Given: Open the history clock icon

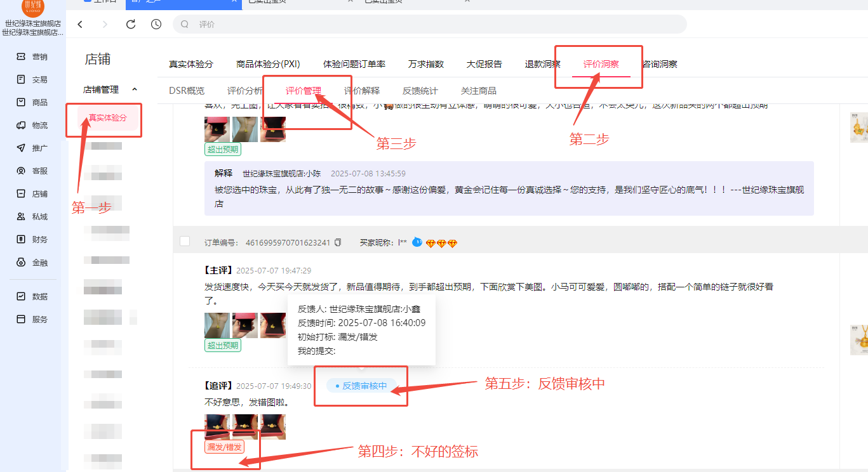Looking at the screenshot, I should point(156,25).
